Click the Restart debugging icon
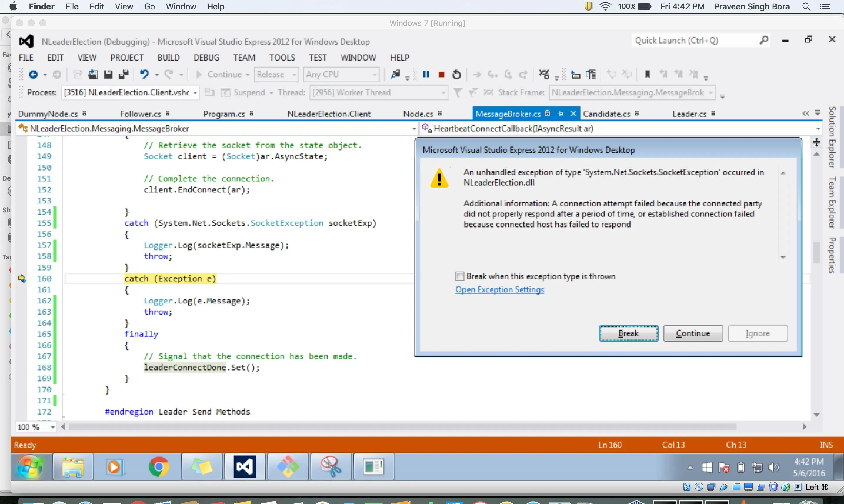 pyautogui.click(x=456, y=74)
